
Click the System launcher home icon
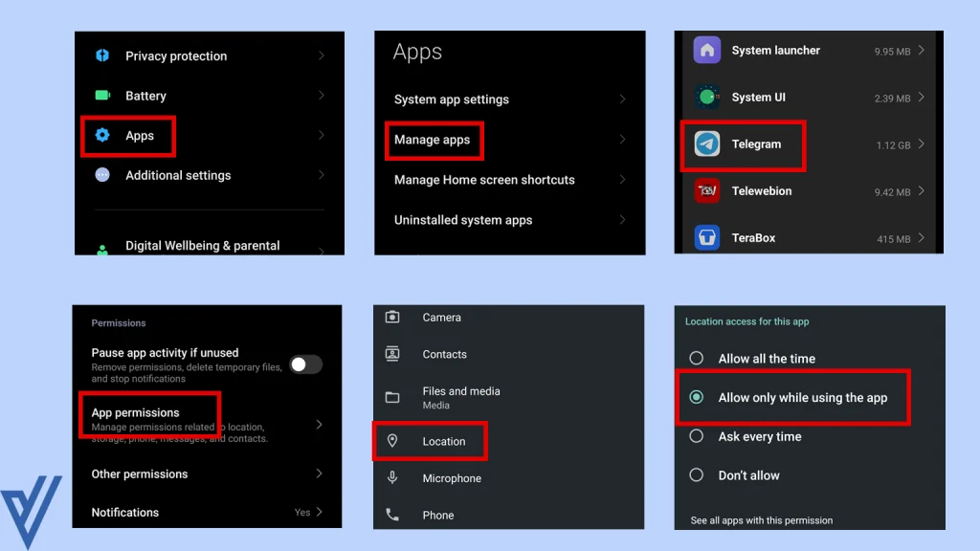click(x=707, y=50)
